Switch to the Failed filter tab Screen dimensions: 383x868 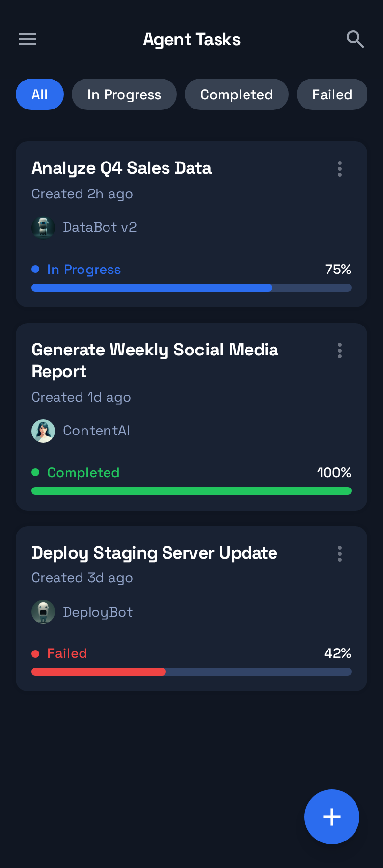click(332, 94)
